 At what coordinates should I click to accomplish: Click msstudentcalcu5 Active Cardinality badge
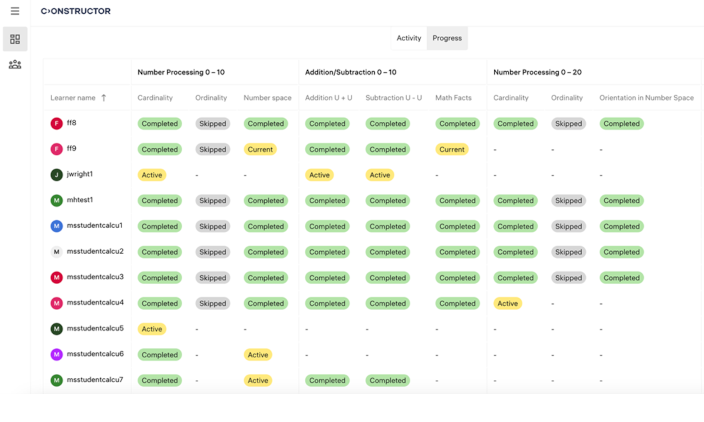pos(152,329)
